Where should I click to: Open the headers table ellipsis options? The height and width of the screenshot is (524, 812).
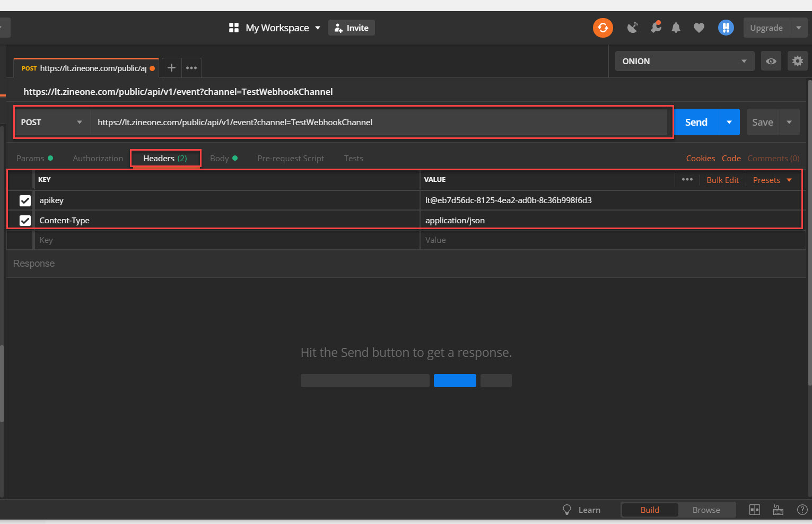click(x=687, y=180)
